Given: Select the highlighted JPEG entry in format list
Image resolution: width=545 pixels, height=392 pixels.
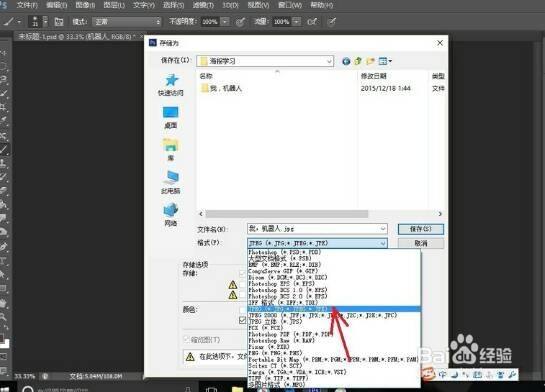Looking at the screenshot, I should [334, 309].
